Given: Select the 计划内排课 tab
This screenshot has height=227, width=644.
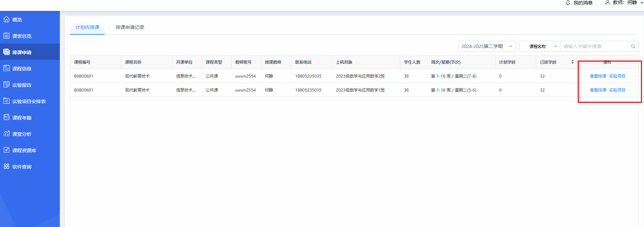Looking at the screenshot, I should tap(87, 27).
